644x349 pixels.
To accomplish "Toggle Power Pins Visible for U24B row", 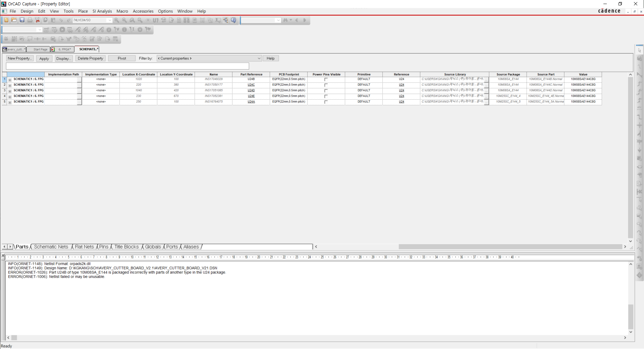I will (326, 80).
